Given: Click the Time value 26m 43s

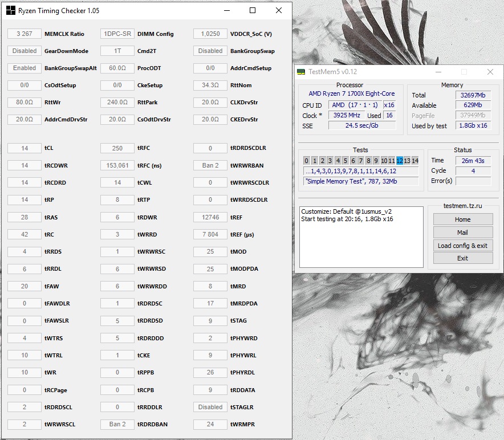Looking at the screenshot, I should click(x=473, y=160).
